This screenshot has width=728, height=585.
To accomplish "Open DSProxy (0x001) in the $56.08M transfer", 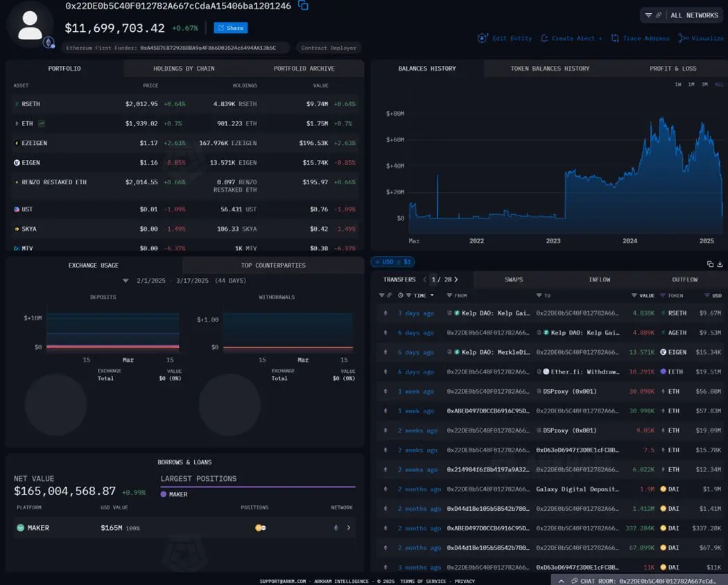I will 570,392.
